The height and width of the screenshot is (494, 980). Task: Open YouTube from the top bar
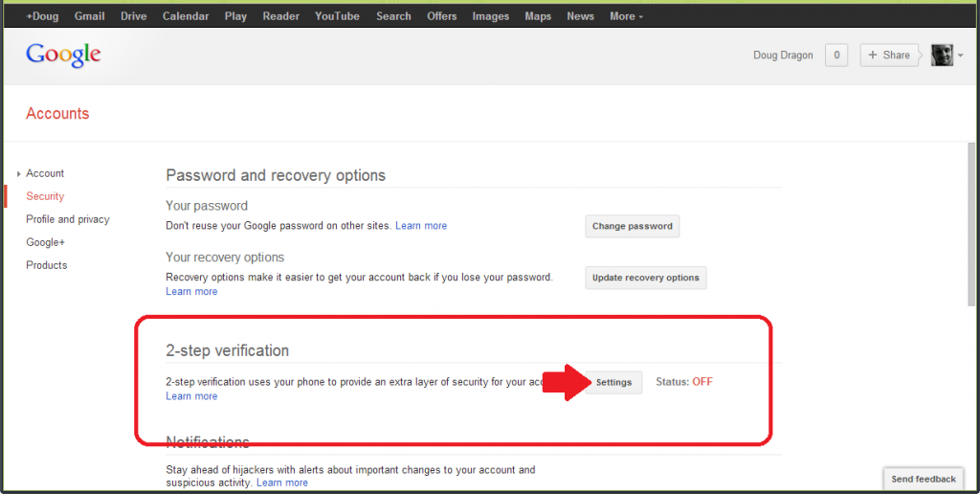(x=337, y=16)
